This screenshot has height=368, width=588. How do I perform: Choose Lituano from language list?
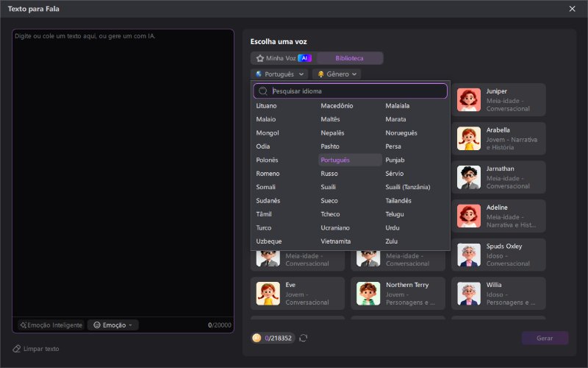(x=266, y=106)
